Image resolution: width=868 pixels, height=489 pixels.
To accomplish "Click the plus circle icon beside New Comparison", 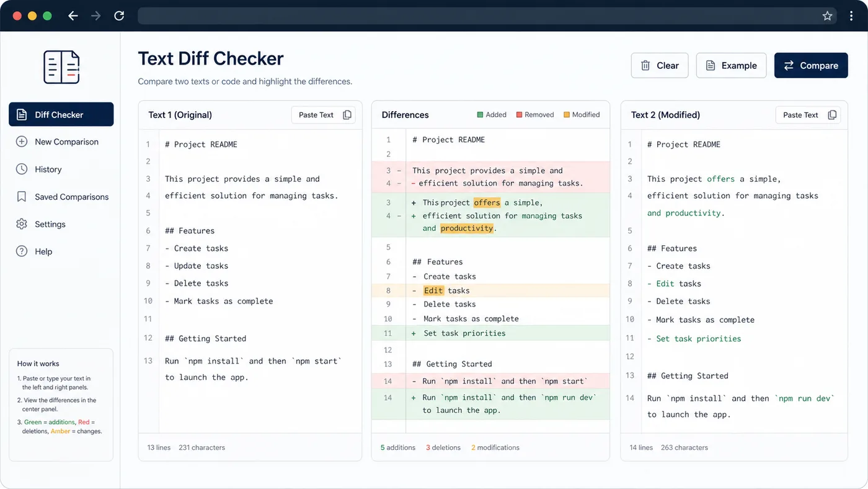I will click(22, 141).
